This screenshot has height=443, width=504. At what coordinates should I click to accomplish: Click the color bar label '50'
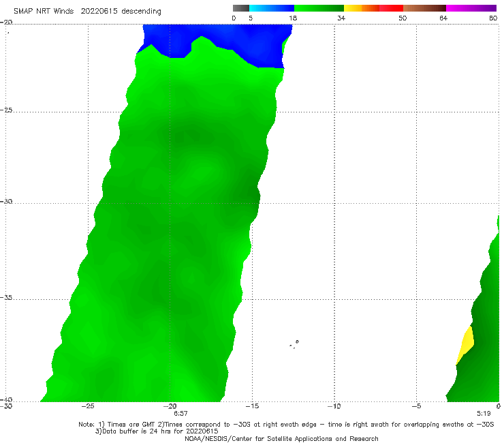tap(403, 18)
